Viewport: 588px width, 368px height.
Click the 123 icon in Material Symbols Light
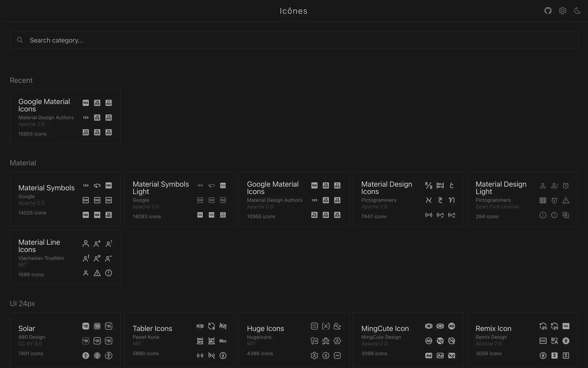[x=200, y=185]
